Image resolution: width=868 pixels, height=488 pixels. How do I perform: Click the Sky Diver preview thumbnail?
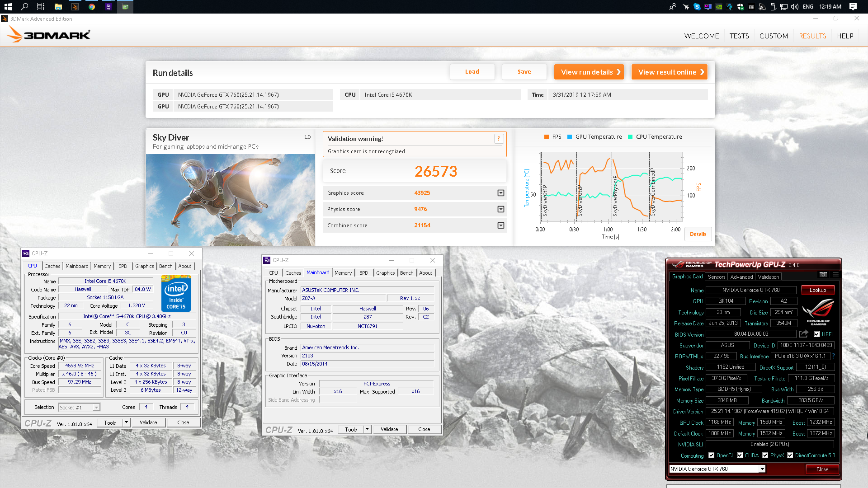click(231, 200)
